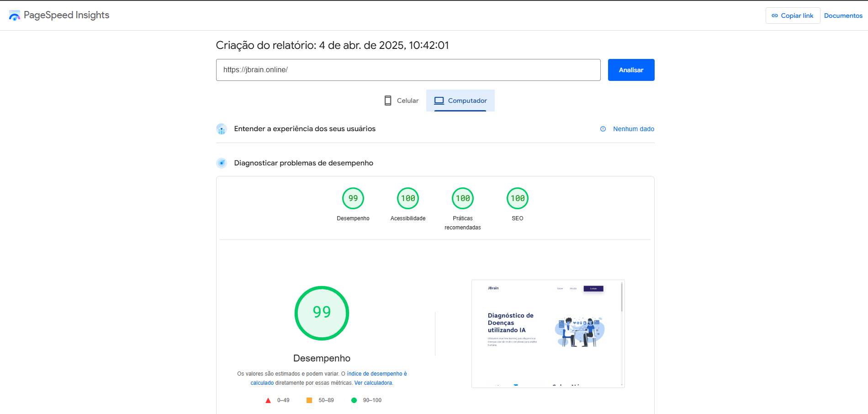Jump to the Acessibilidade 100 score gauge
The width and height of the screenshot is (868, 414).
coord(408,198)
